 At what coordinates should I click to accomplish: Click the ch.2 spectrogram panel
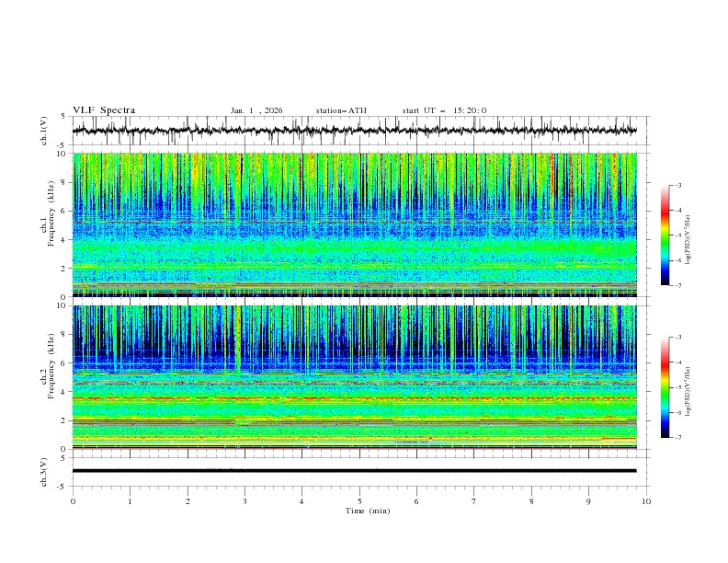tap(355, 377)
